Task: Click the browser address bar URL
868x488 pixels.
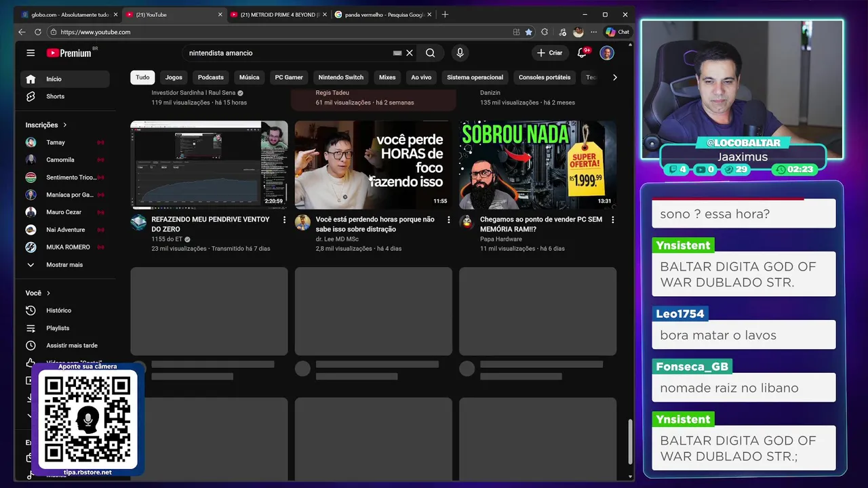Action: pyautogui.click(x=96, y=32)
